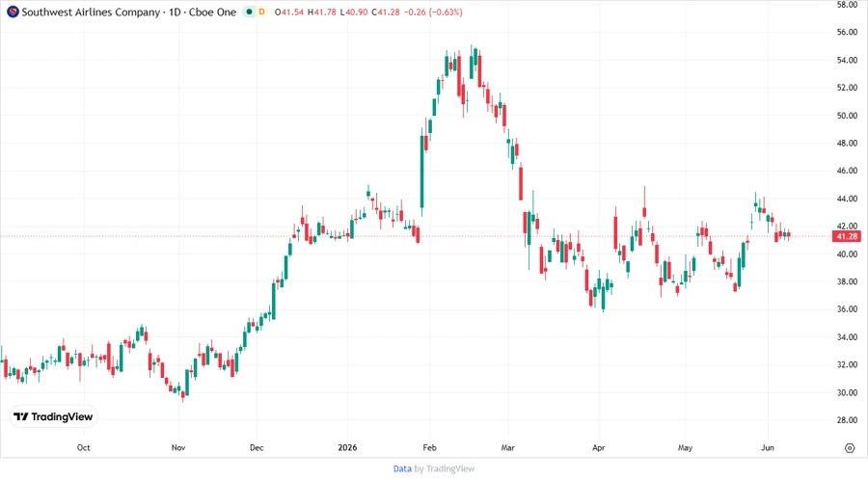
Task: Click the 46.00 price axis label
Action: click(x=847, y=171)
